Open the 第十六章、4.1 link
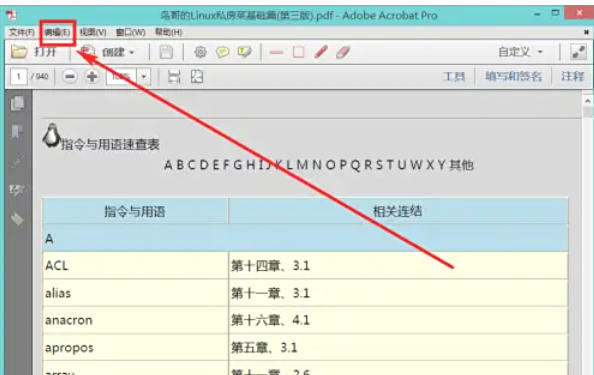 click(270, 320)
